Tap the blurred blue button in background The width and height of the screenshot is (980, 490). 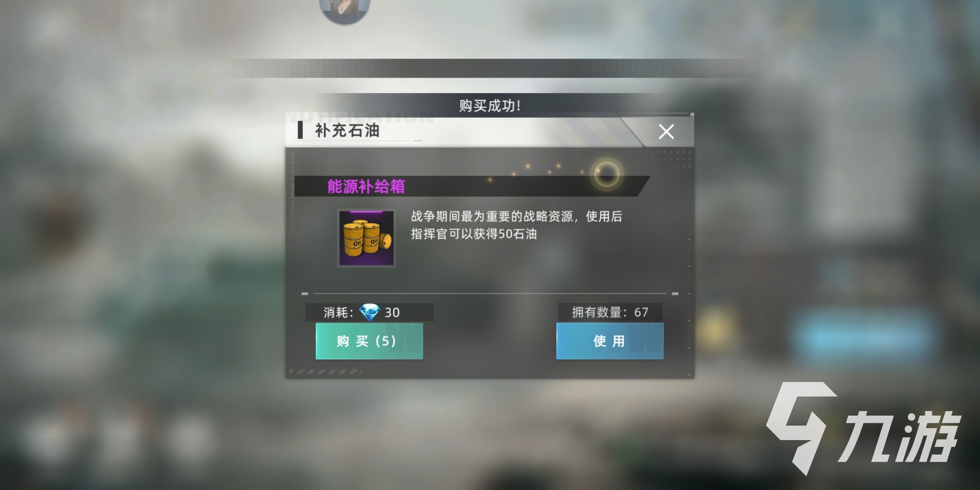(x=862, y=337)
